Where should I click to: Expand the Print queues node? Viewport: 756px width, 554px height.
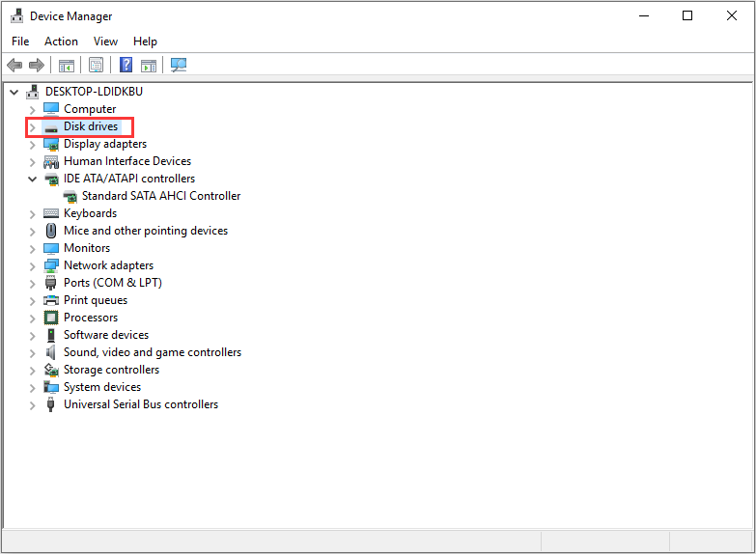(x=32, y=301)
